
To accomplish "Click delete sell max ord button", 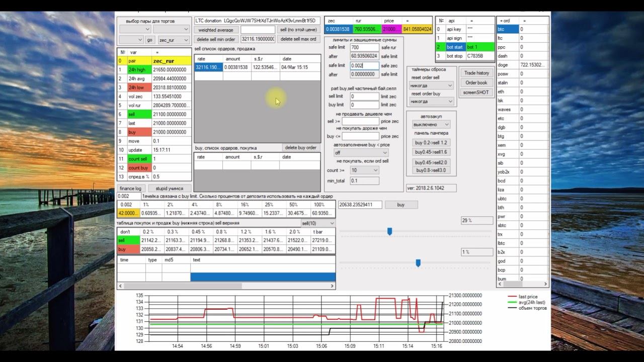I will tap(298, 39).
